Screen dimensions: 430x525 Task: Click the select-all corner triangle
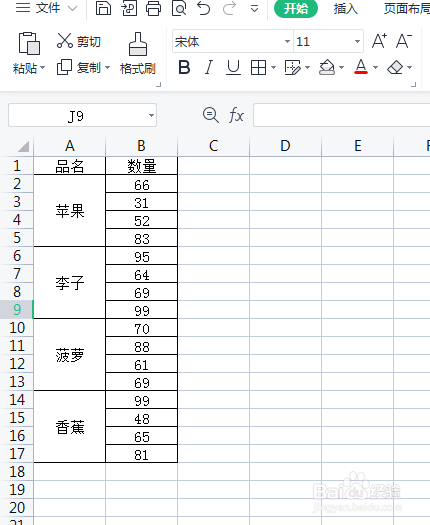pyautogui.click(x=23, y=146)
